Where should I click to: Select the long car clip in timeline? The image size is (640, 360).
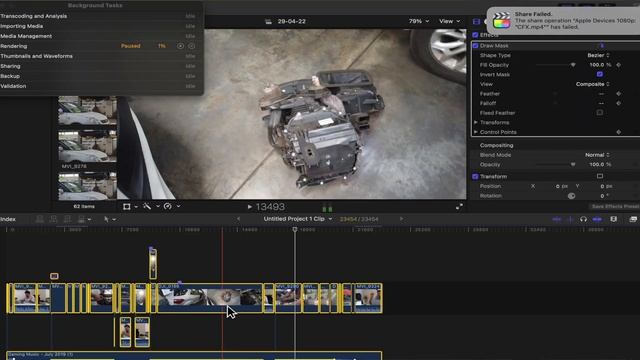click(x=210, y=298)
